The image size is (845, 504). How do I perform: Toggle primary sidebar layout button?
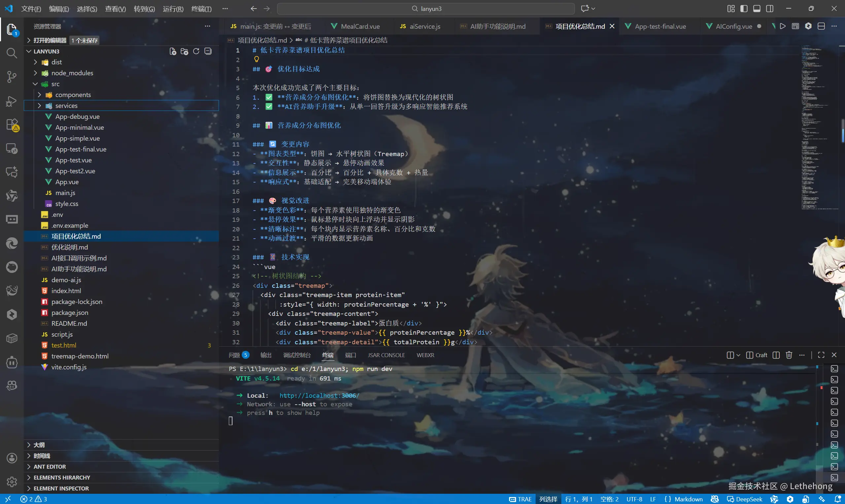tap(744, 9)
